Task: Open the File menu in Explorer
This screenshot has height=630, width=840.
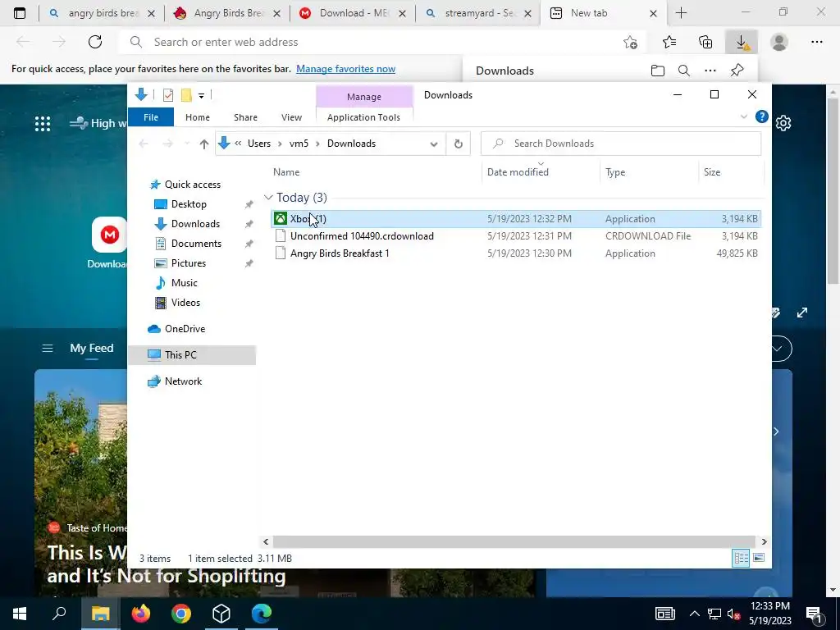Action: 151,117
